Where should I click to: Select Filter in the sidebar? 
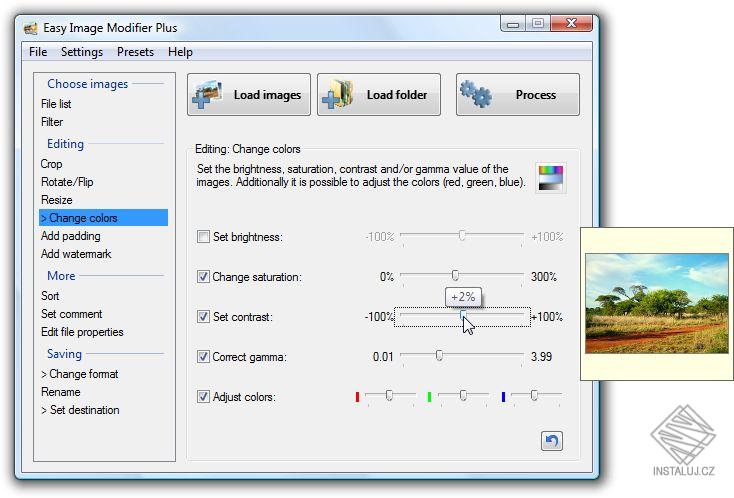click(52, 122)
